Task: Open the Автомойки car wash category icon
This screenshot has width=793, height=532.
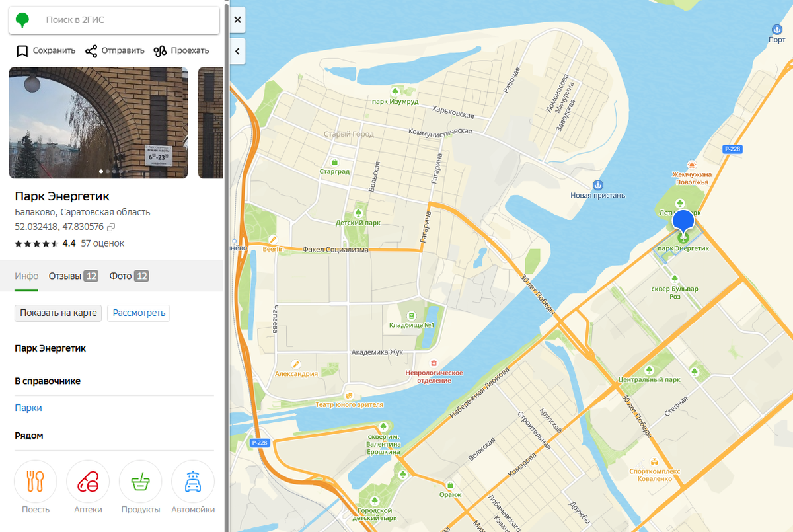Action: (193, 482)
